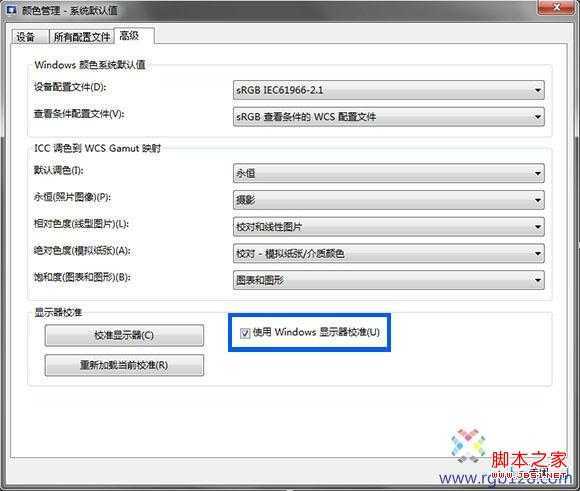Click the 显示器校准 group heading

[58, 312]
